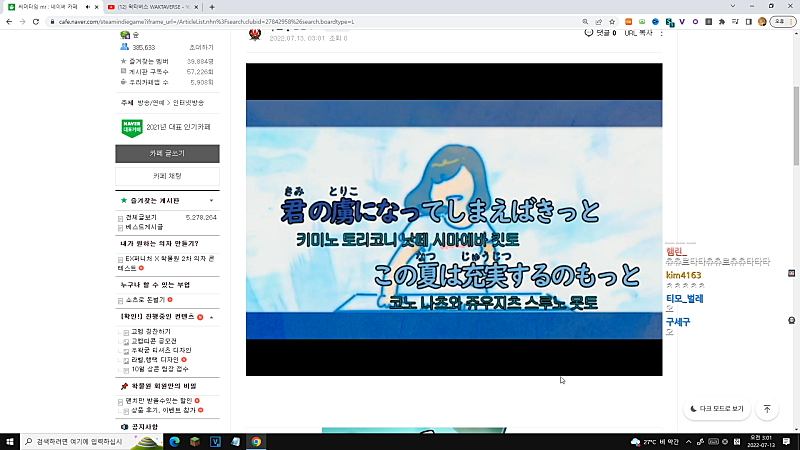
Task: Copy the post URL via URL 복사
Action: [x=637, y=33]
